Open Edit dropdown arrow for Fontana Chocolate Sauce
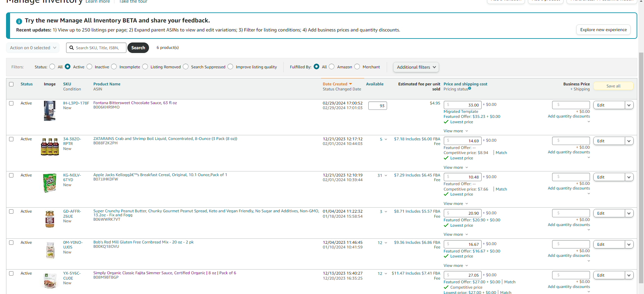The width and height of the screenshot is (644, 294). [629, 105]
